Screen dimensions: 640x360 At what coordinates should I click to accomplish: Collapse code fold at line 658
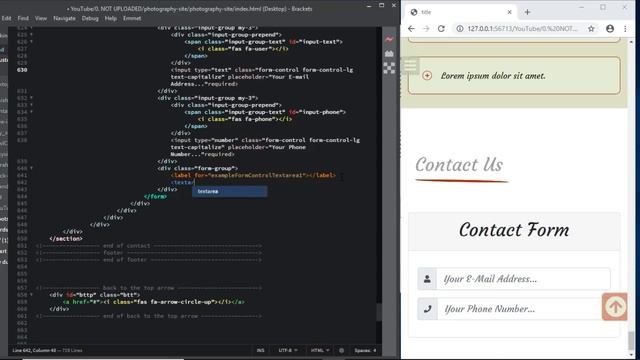31,295
